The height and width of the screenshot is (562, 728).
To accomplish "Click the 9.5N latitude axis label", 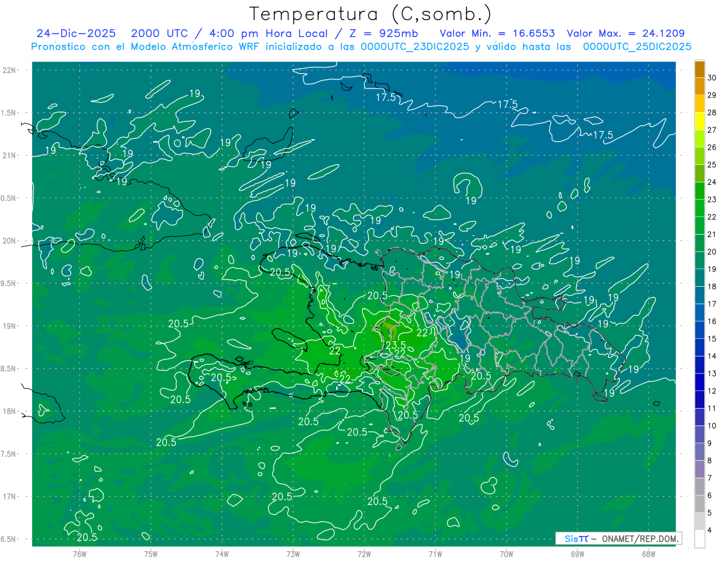I will [x=8, y=283].
